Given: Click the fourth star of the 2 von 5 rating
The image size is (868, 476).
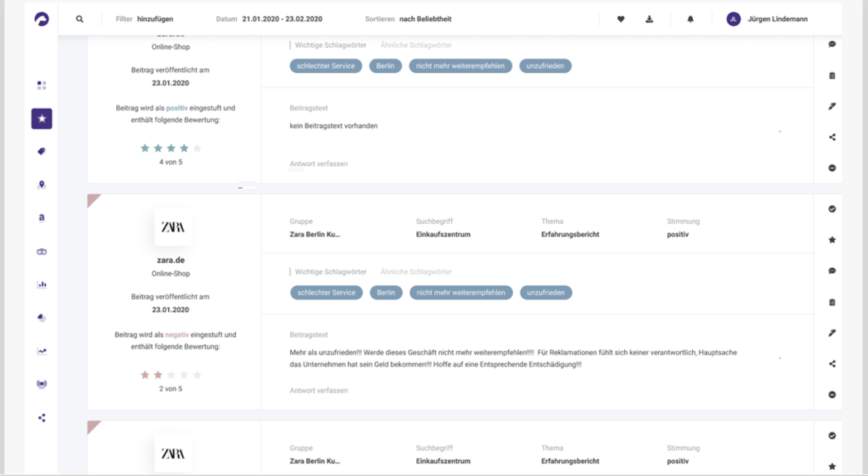Looking at the screenshot, I should point(182,374).
